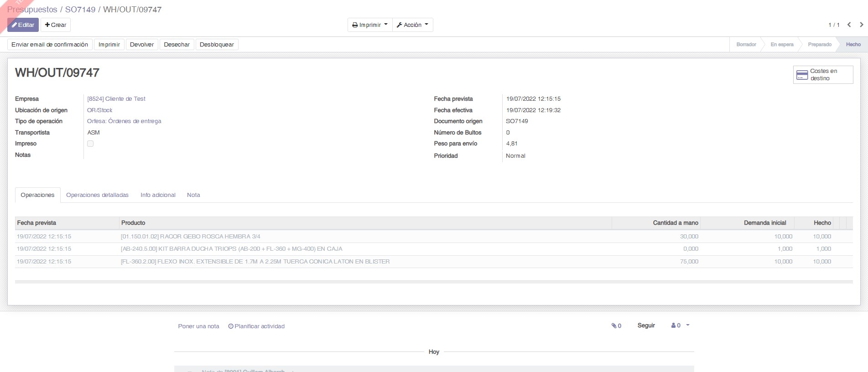The height and width of the screenshot is (372, 868).
Task: Select the Hecho status stage
Action: tap(853, 45)
